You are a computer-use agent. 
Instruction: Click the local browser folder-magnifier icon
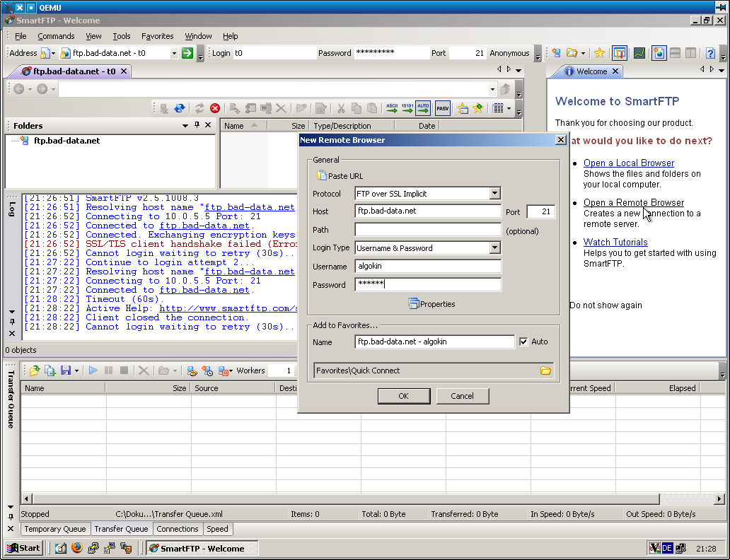[x=572, y=53]
